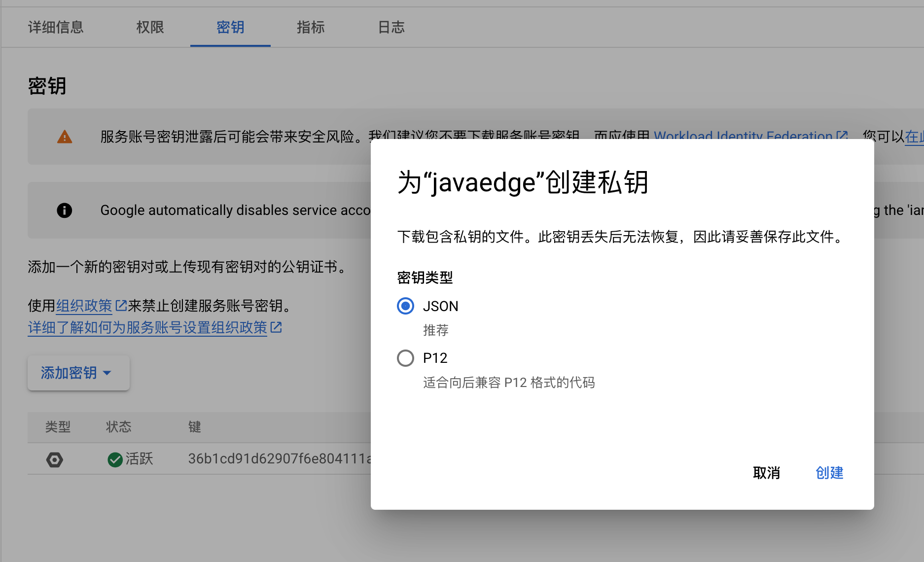Click the dropdown arrow on 添加密钥
Viewport: 924px width, 562px height.
point(107,373)
